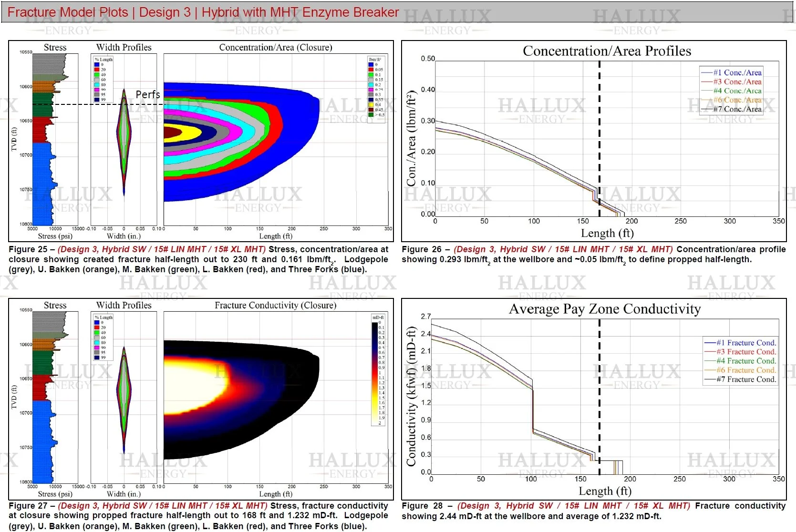The height and width of the screenshot is (532, 796).
Task: Select the magenta 90 swatch in Width Profiles legend
Action: coord(96,90)
